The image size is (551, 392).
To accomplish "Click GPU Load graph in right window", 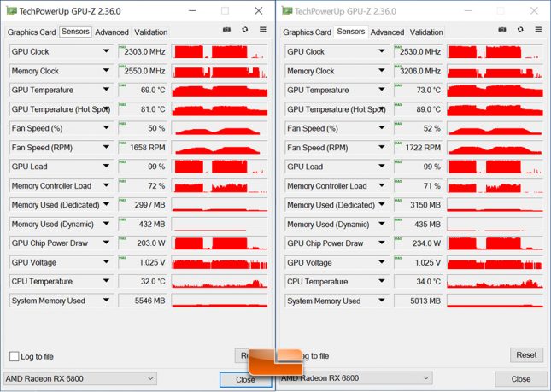I will [495, 167].
